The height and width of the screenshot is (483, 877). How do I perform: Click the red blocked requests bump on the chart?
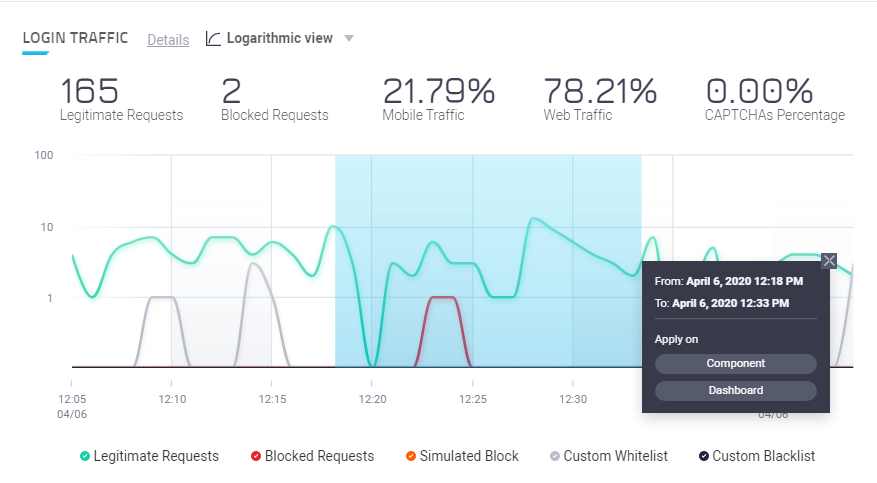click(442, 298)
